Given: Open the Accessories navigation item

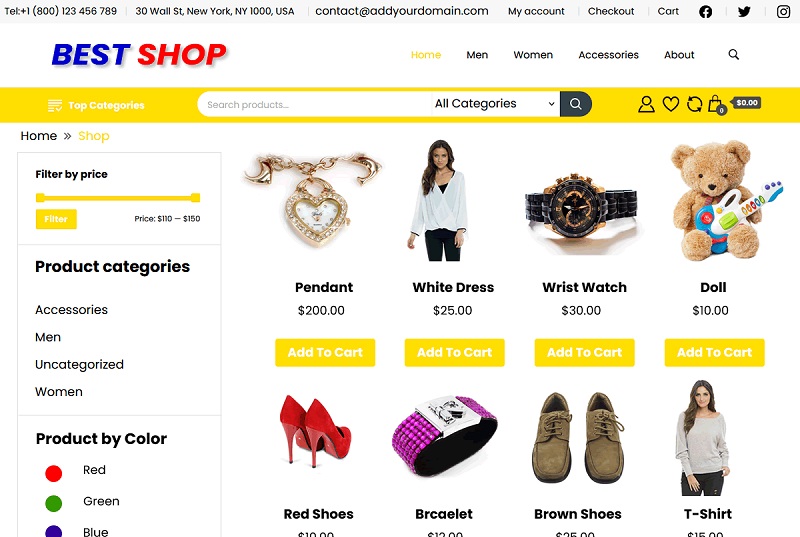Looking at the screenshot, I should [x=608, y=55].
